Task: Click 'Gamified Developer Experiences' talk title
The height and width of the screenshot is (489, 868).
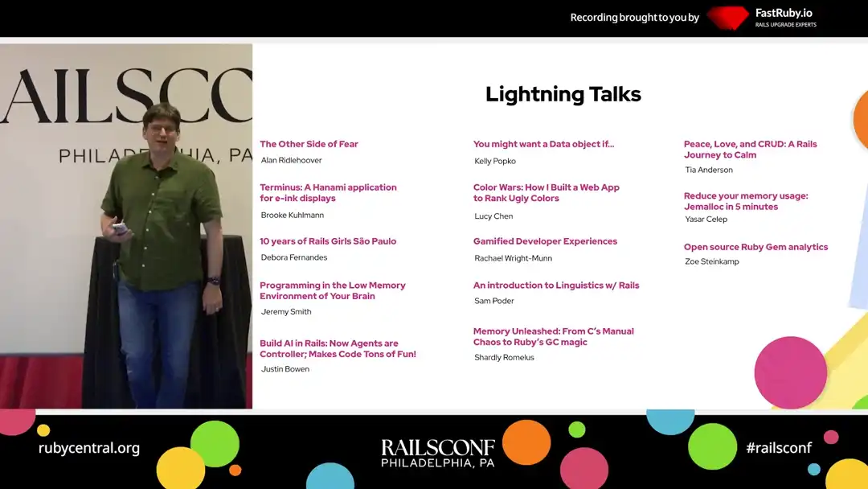Action: point(545,241)
